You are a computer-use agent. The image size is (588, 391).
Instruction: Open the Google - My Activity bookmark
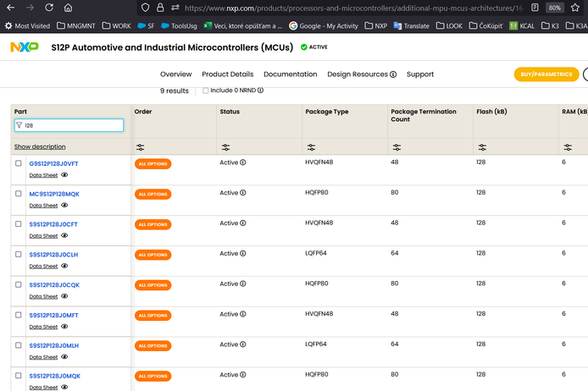pos(324,26)
